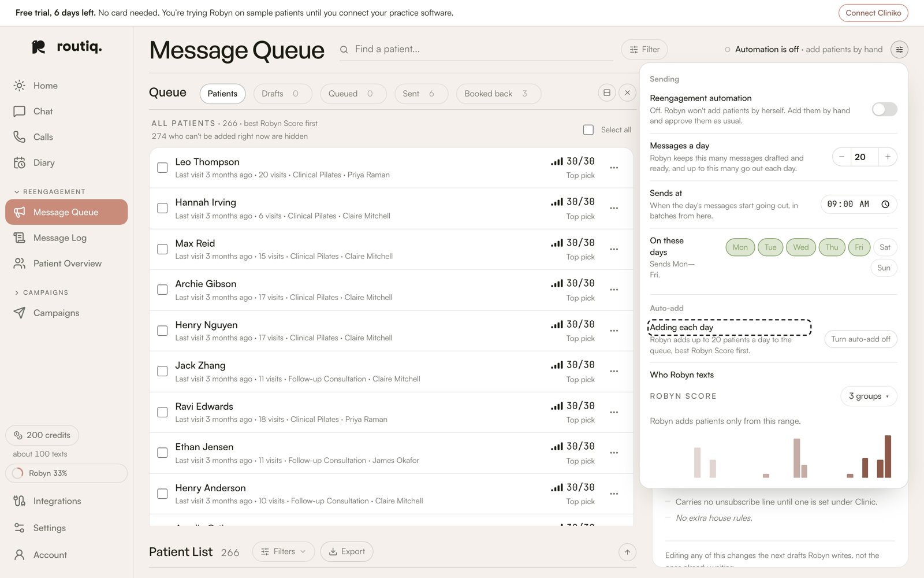Click the Robyn 33% progress indicator

(66, 473)
